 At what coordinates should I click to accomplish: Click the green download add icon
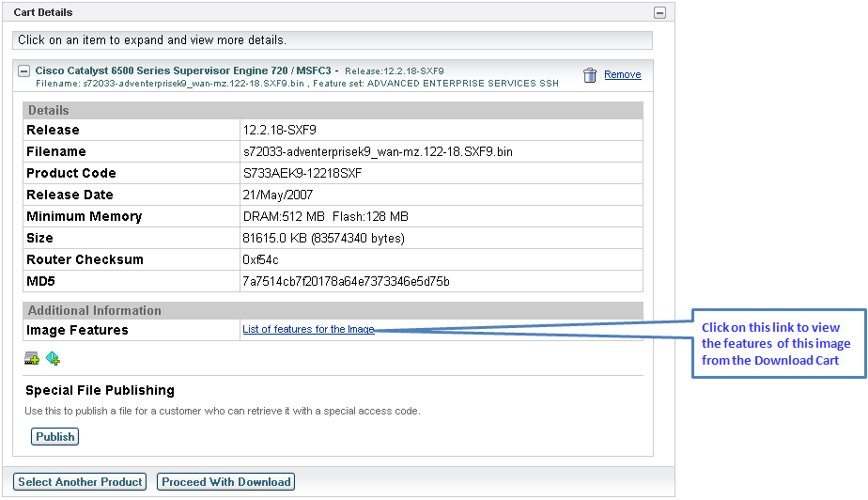(54, 358)
